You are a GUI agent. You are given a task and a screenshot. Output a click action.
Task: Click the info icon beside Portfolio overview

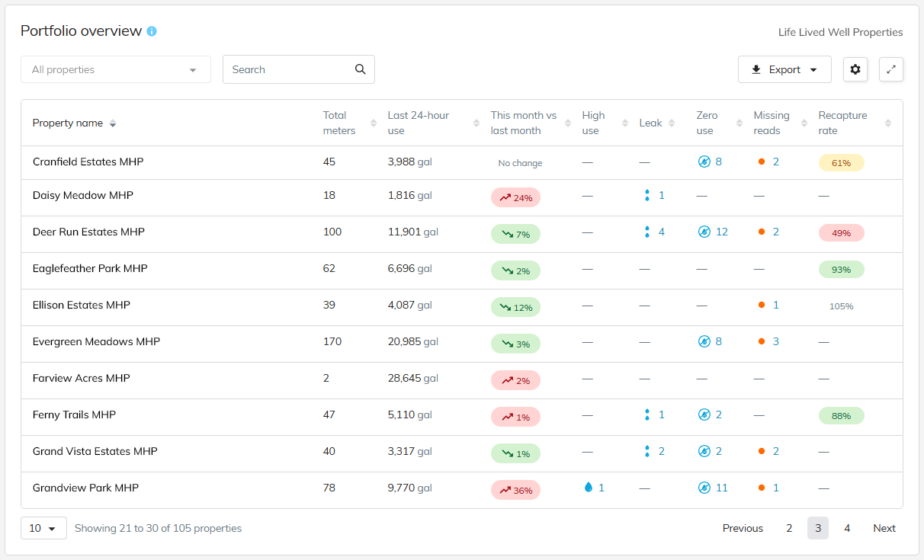tap(151, 31)
